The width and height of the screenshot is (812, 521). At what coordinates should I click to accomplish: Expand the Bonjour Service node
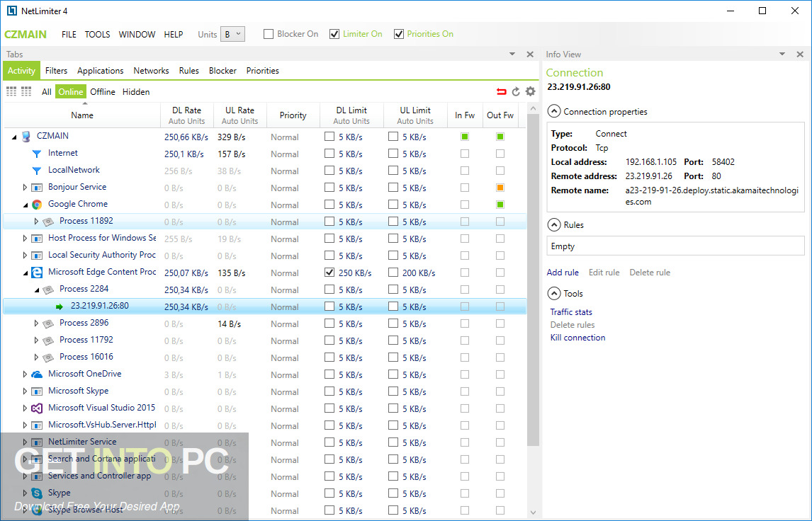pos(25,188)
